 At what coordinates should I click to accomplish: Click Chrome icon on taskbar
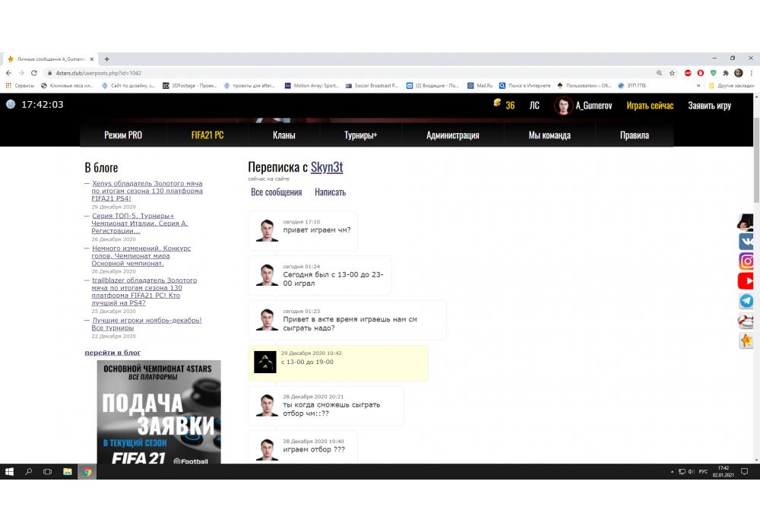87,471
